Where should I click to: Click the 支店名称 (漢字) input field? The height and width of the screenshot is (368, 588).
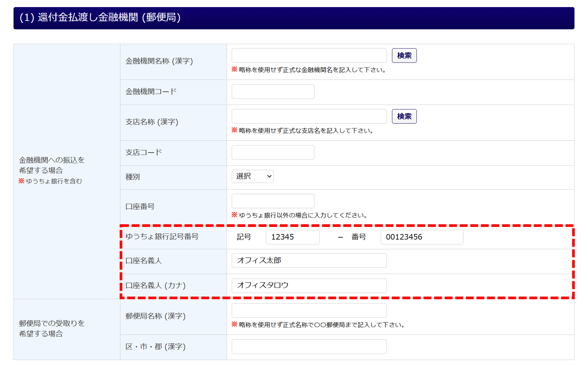pyautogui.click(x=309, y=116)
